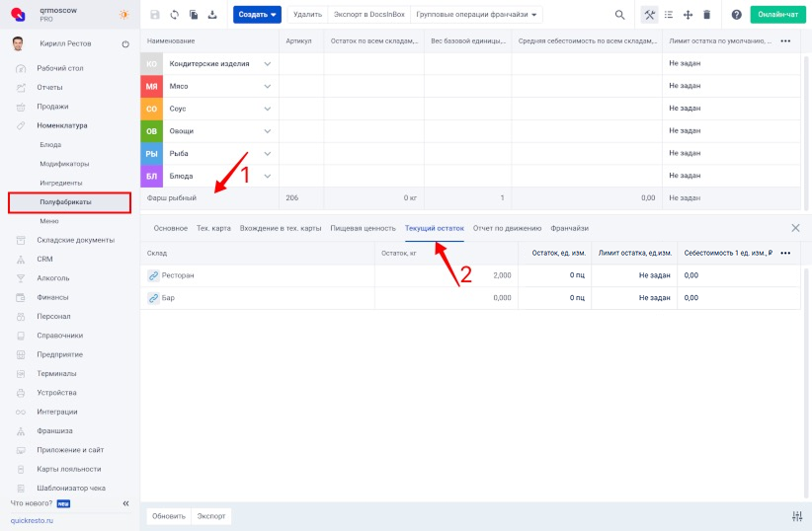Click the orange Соус category color badge
The width and height of the screenshot is (812, 531).
click(152, 109)
